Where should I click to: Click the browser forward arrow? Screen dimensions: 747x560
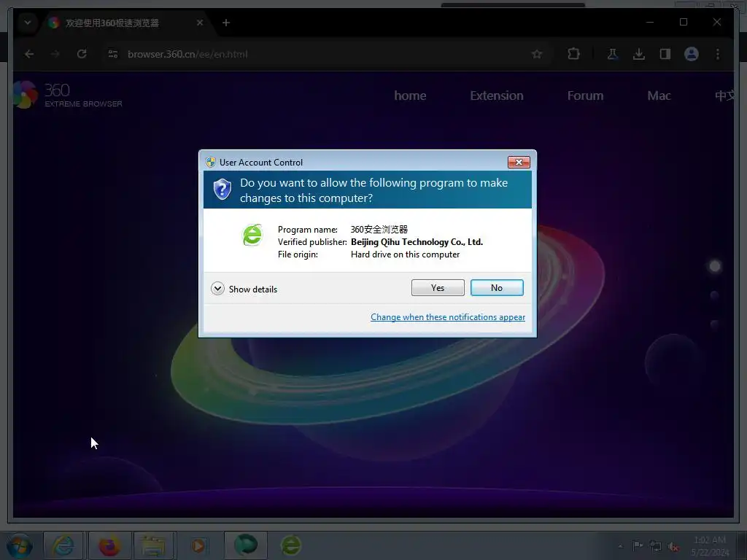pyautogui.click(x=55, y=54)
